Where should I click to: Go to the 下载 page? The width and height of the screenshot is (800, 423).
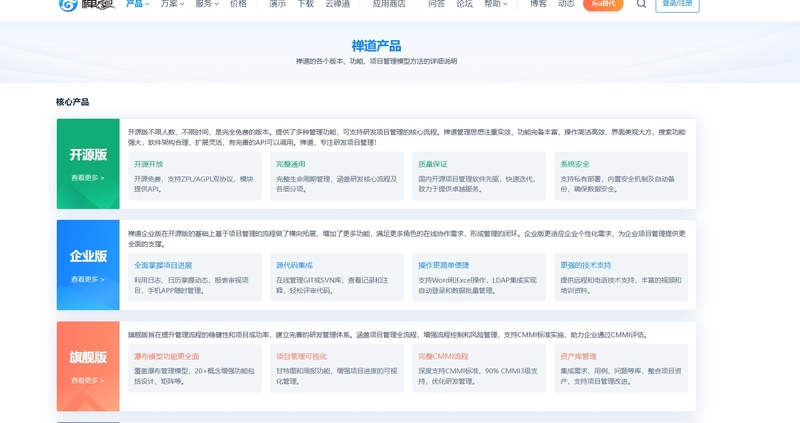coord(306,4)
